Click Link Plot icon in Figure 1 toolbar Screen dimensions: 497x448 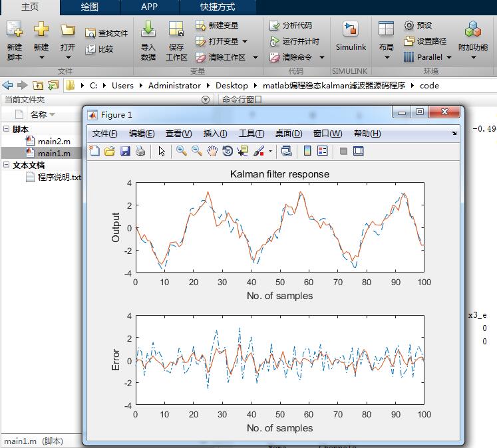tap(287, 151)
